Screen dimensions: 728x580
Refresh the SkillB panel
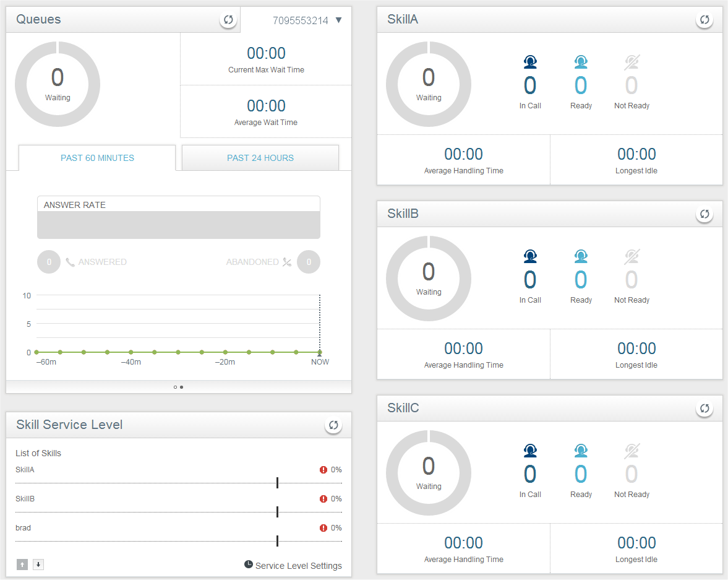pos(704,214)
